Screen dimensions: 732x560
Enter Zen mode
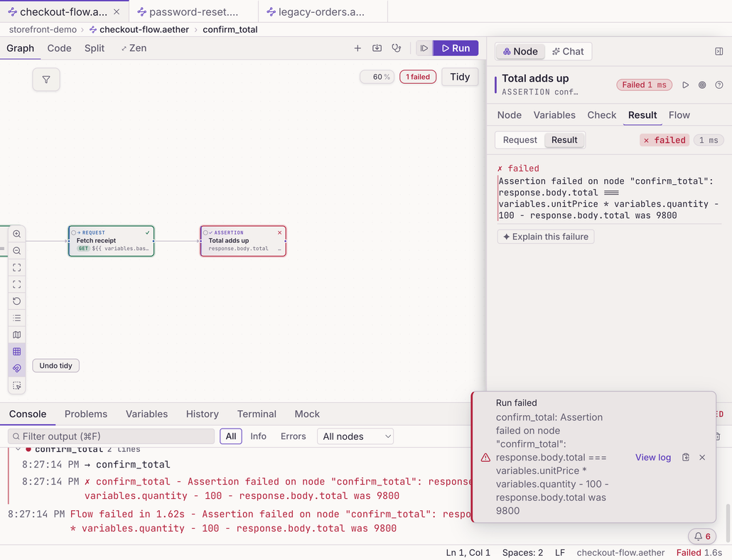[134, 48]
